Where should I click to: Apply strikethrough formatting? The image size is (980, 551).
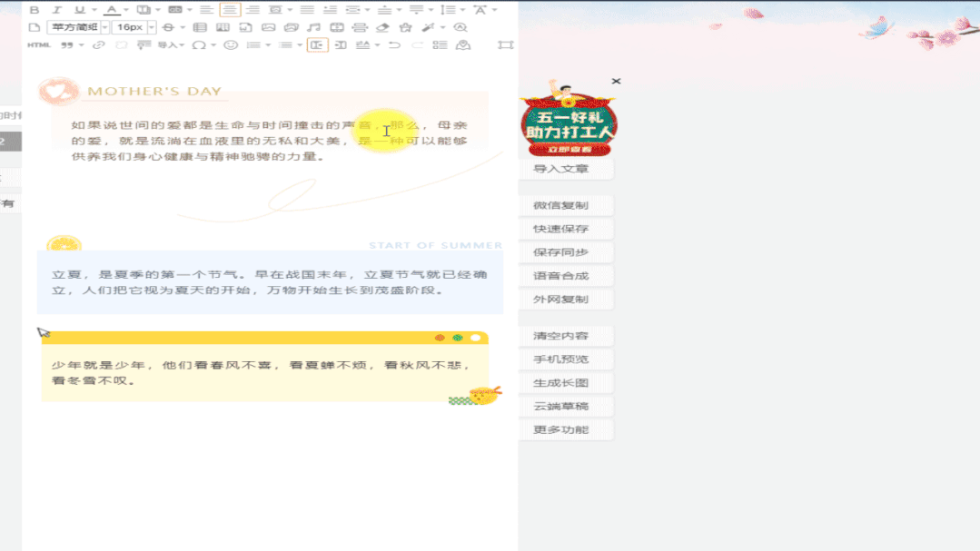coord(168,27)
